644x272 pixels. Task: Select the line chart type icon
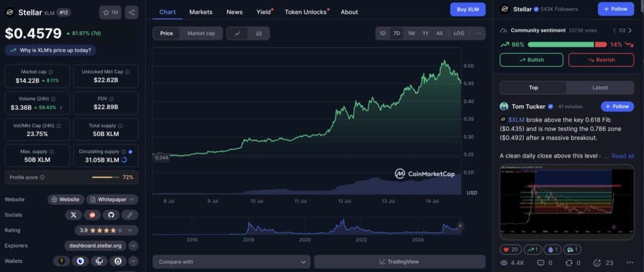(x=237, y=34)
